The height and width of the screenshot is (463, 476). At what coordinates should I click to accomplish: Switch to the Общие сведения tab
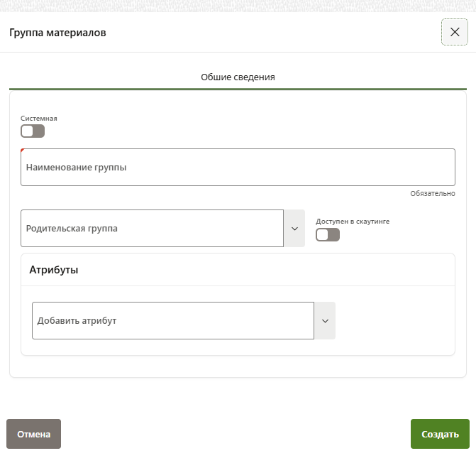point(238,77)
